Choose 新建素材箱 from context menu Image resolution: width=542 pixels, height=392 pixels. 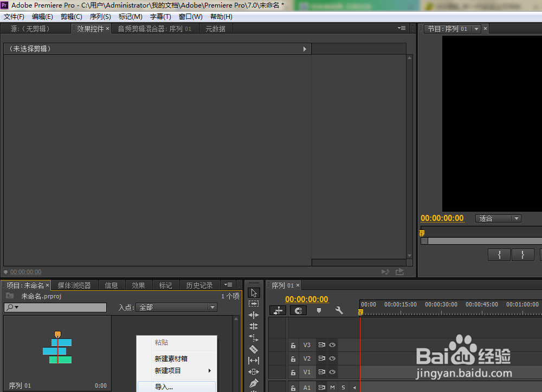(177, 359)
